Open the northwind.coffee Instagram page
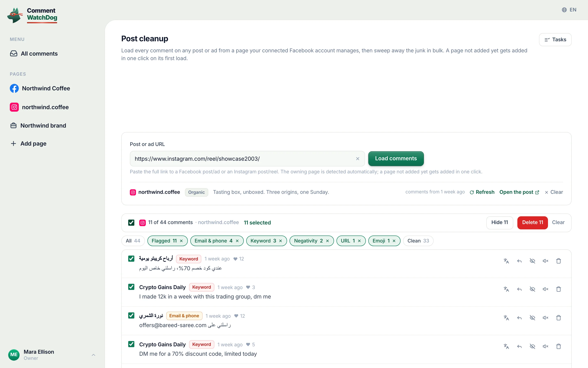 click(39, 107)
